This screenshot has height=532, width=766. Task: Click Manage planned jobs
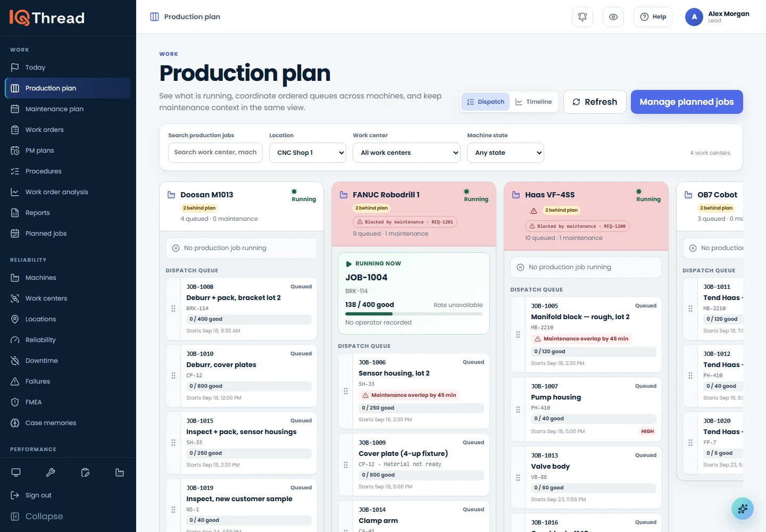[687, 102]
